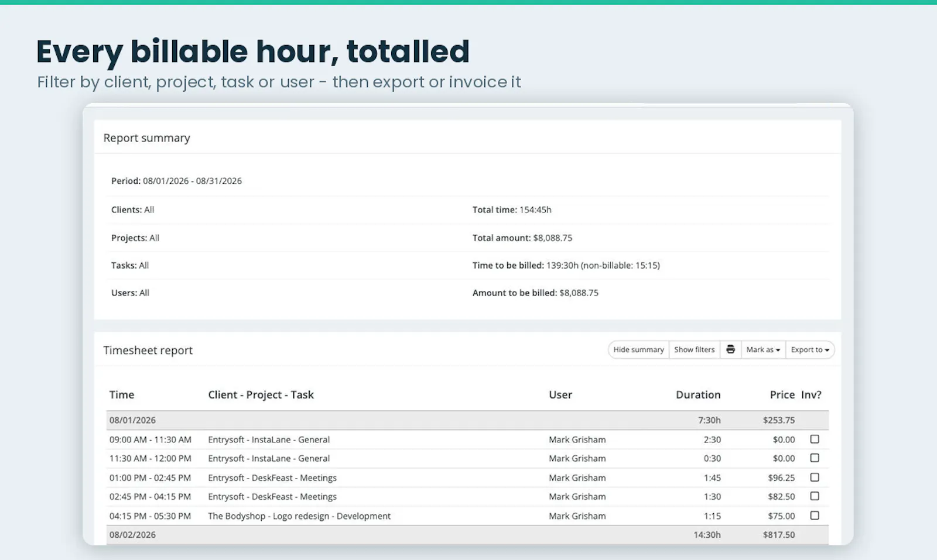Image resolution: width=937 pixels, height=560 pixels.
Task: Click the Time column header
Action: click(122, 394)
